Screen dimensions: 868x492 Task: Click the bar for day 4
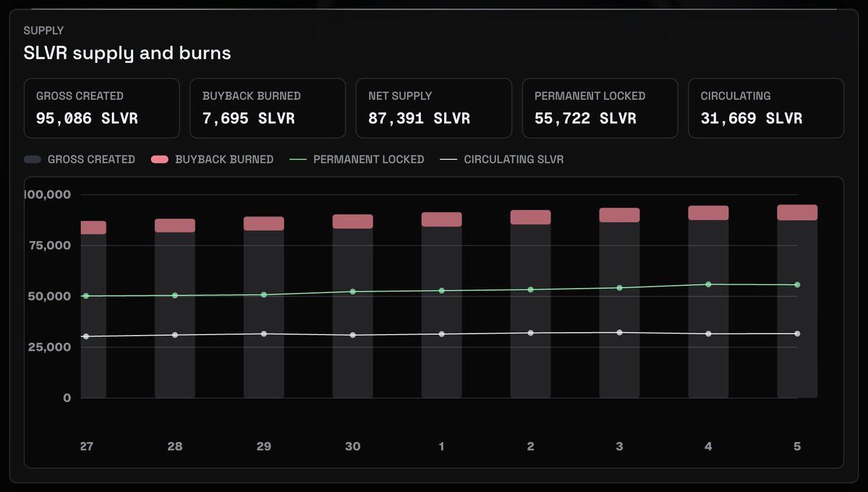[709, 302]
